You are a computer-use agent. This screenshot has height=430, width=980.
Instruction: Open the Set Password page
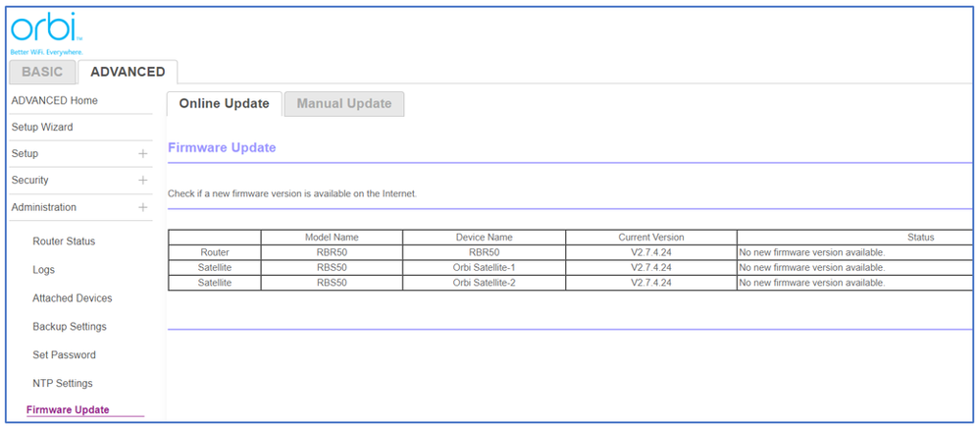(65, 354)
